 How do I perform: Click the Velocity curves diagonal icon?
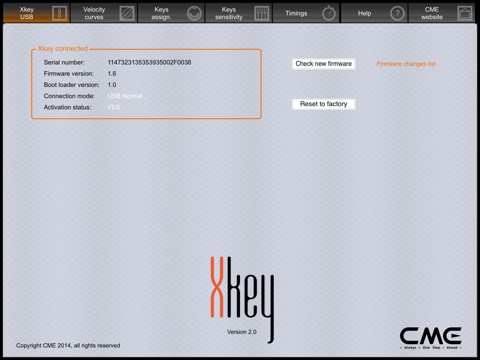tap(127, 13)
